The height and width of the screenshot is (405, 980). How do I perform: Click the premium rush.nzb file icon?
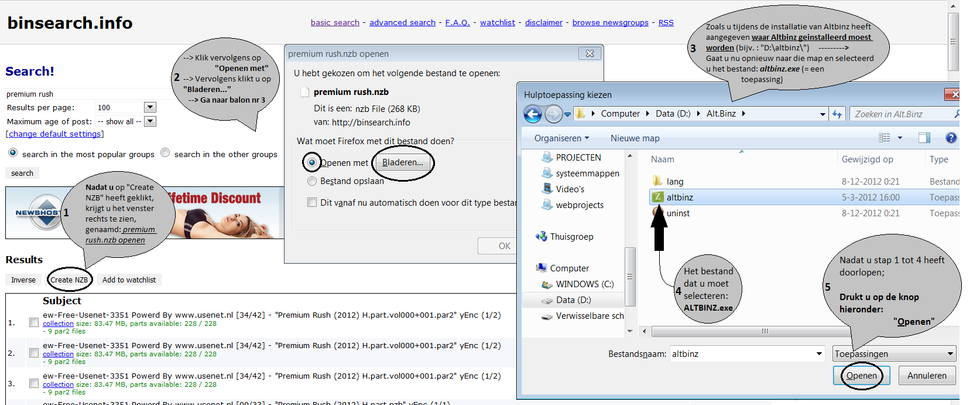[x=304, y=92]
